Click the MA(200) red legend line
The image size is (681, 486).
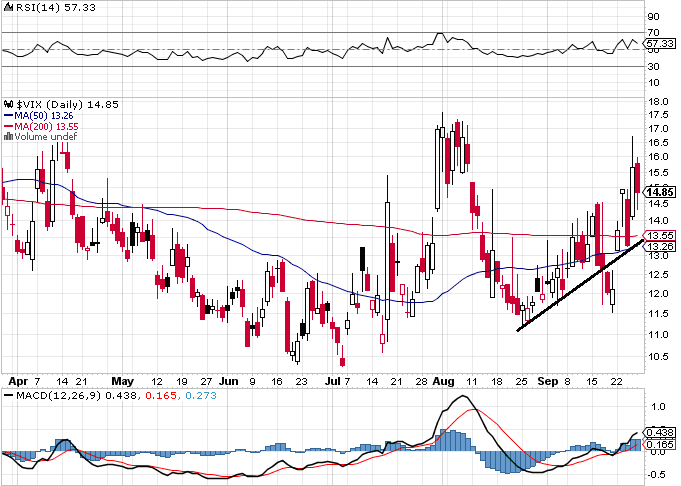tap(9, 126)
